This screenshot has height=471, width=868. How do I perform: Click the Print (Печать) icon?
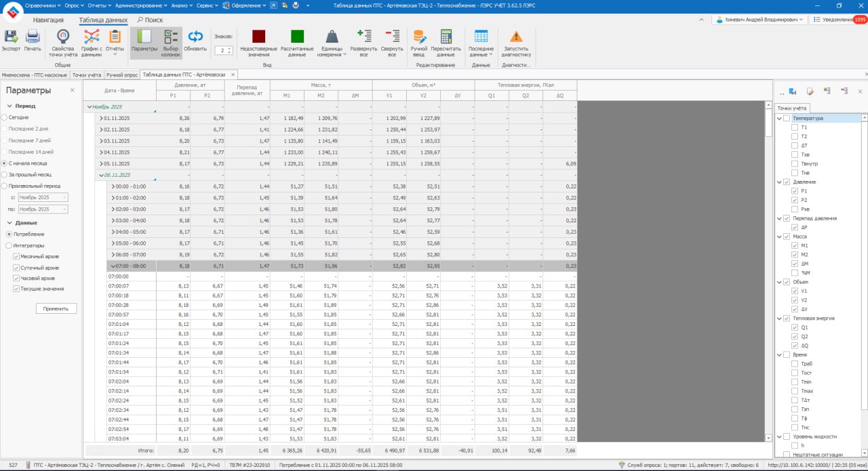tap(33, 37)
